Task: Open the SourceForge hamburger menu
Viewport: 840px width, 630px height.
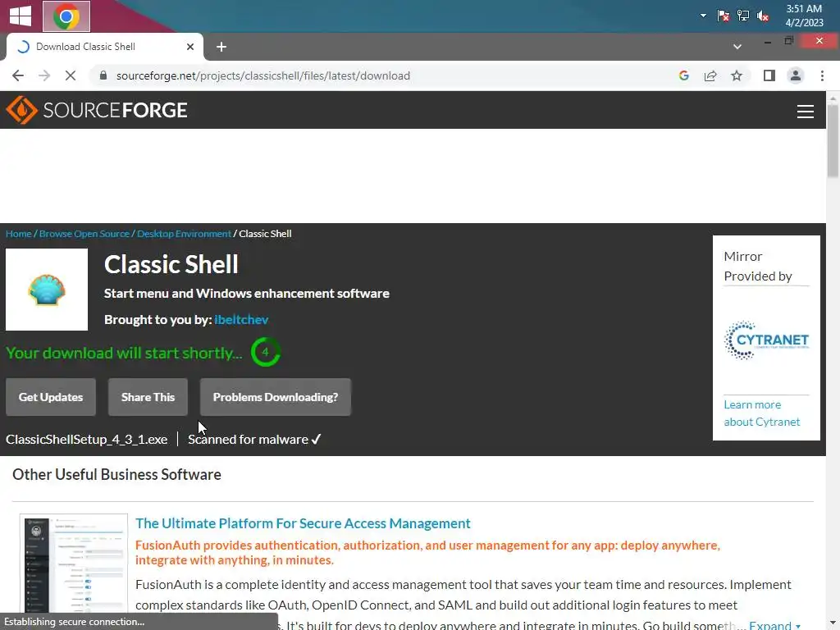Action: pyautogui.click(x=806, y=111)
